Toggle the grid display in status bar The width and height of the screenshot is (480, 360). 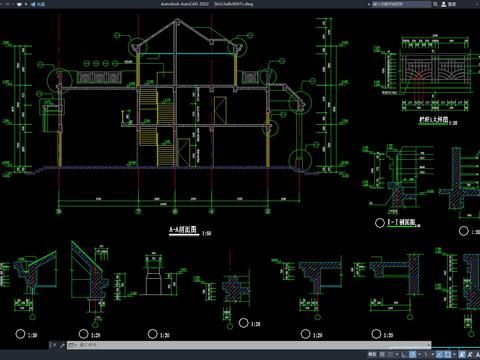[382, 354]
